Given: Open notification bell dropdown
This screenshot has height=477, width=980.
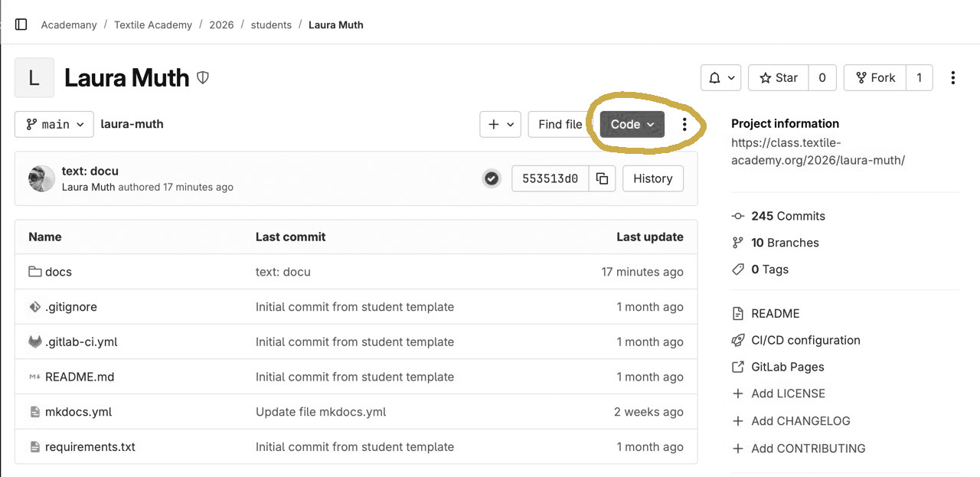Looking at the screenshot, I should point(721,77).
